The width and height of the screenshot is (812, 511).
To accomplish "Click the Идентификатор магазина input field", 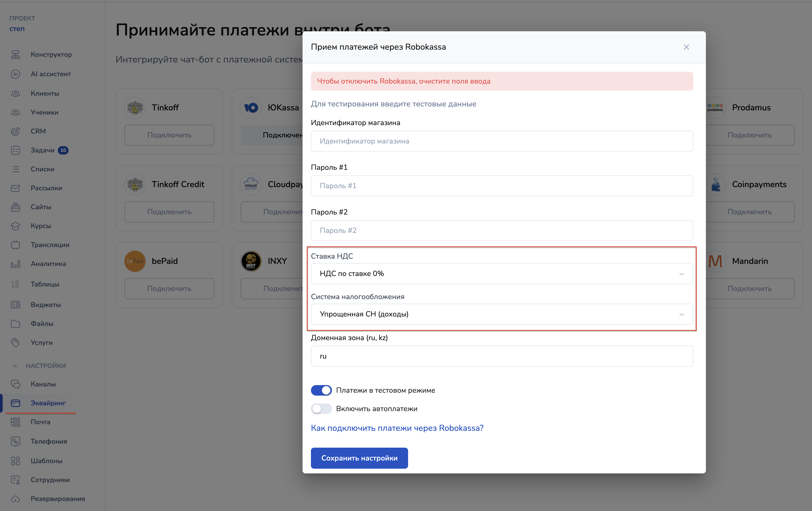I will point(501,141).
